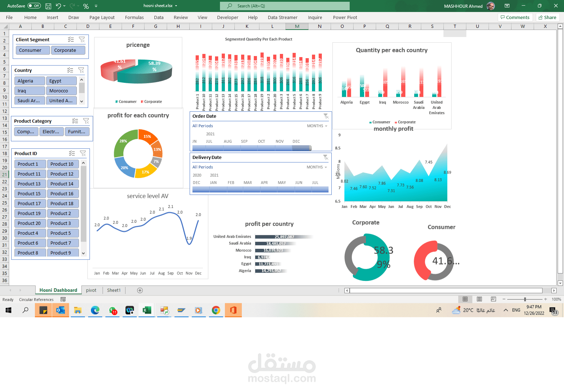Switch to Page Break Preview icon
Screen dimensions: 564x392
point(493,299)
